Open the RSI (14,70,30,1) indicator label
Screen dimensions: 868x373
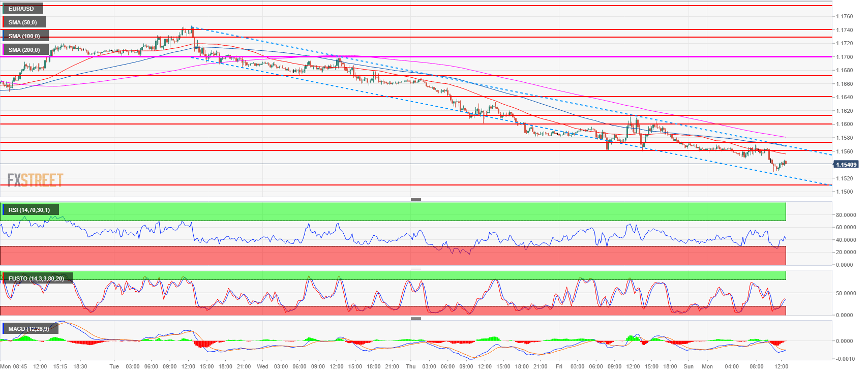coord(29,209)
